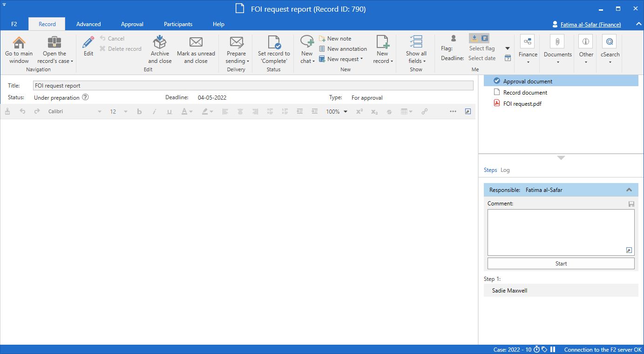Viewport: 644px width, 354px height.
Task: Select the FOI request.pdf attachment
Action: tap(522, 104)
